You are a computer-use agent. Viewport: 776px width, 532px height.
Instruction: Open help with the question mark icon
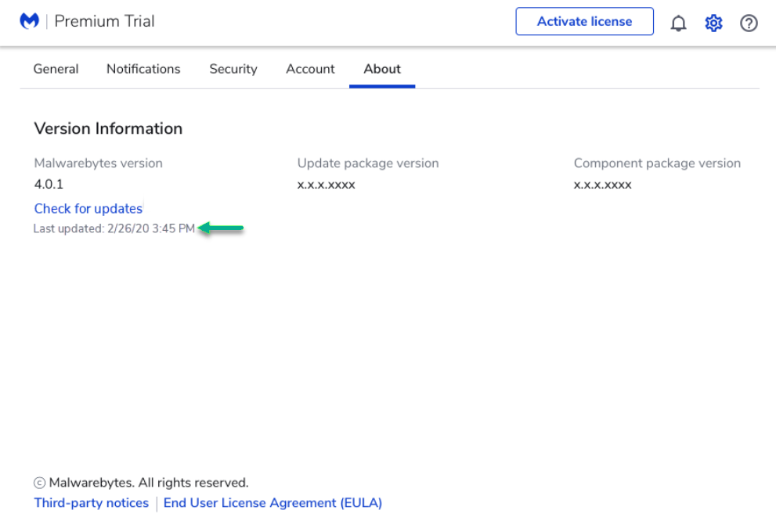tap(749, 23)
